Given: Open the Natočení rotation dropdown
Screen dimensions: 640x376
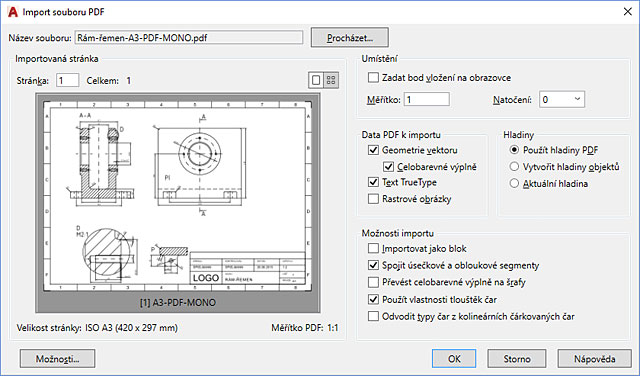Looking at the screenshot, I should pos(562,99).
